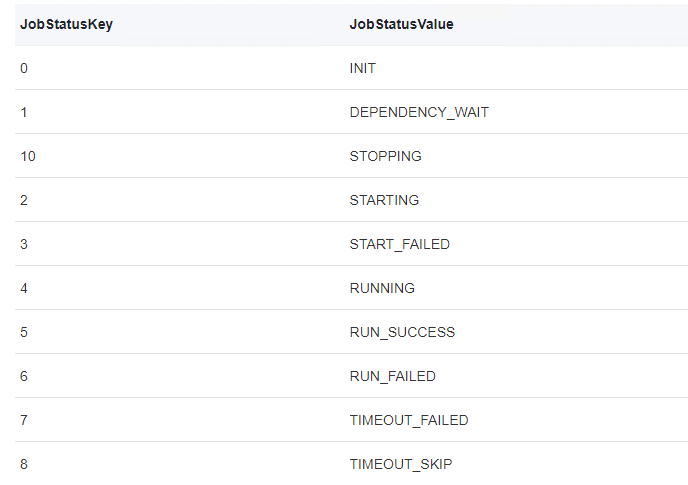Click the key cell containing 0

coord(24,68)
